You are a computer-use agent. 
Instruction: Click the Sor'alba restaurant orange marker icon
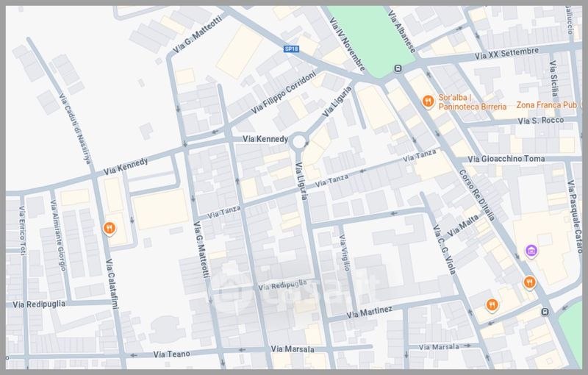426,101
